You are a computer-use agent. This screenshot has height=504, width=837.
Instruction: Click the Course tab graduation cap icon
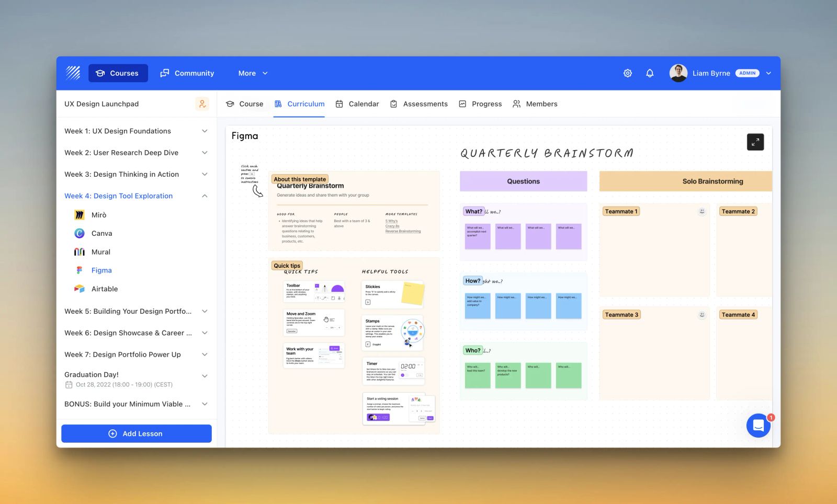(x=230, y=104)
